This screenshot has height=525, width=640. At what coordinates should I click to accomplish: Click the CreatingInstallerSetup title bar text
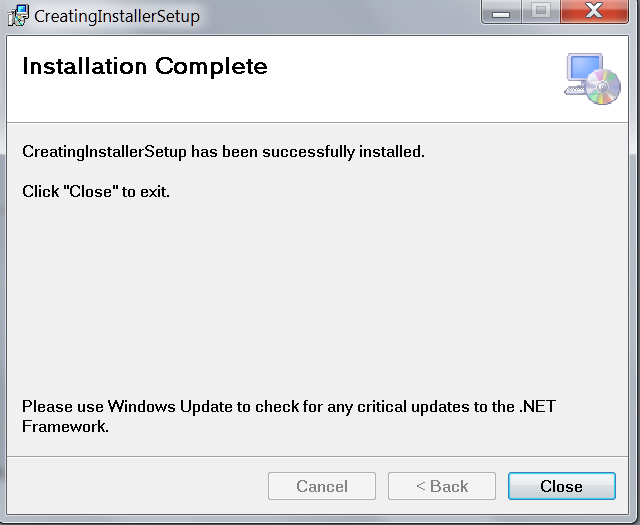pos(117,17)
